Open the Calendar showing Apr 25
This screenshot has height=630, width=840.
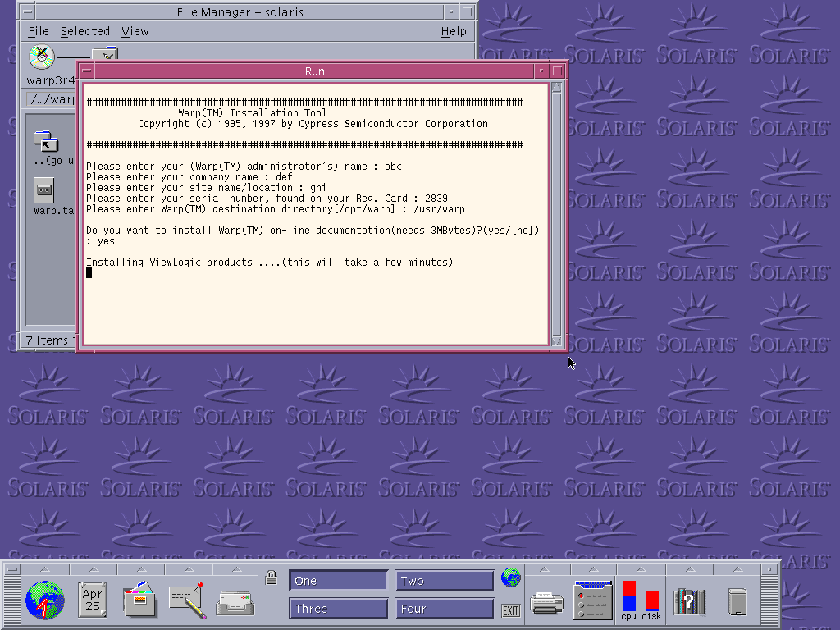[92, 600]
